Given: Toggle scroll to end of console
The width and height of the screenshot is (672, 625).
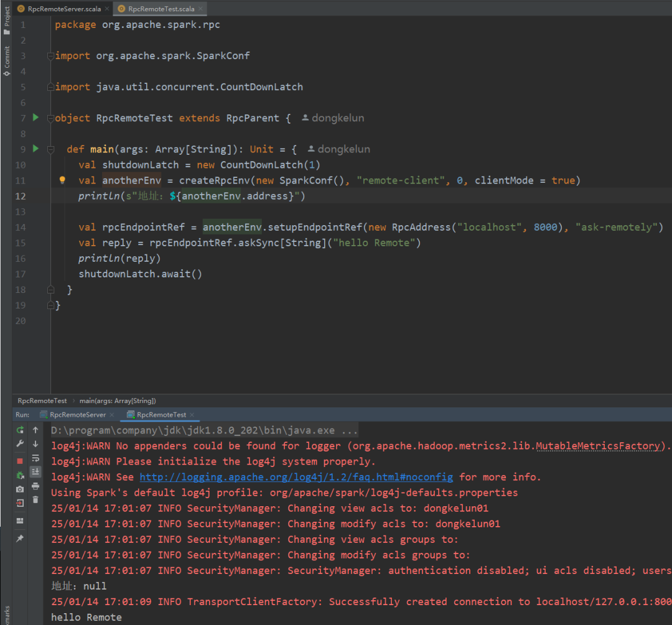Looking at the screenshot, I should coord(35,472).
